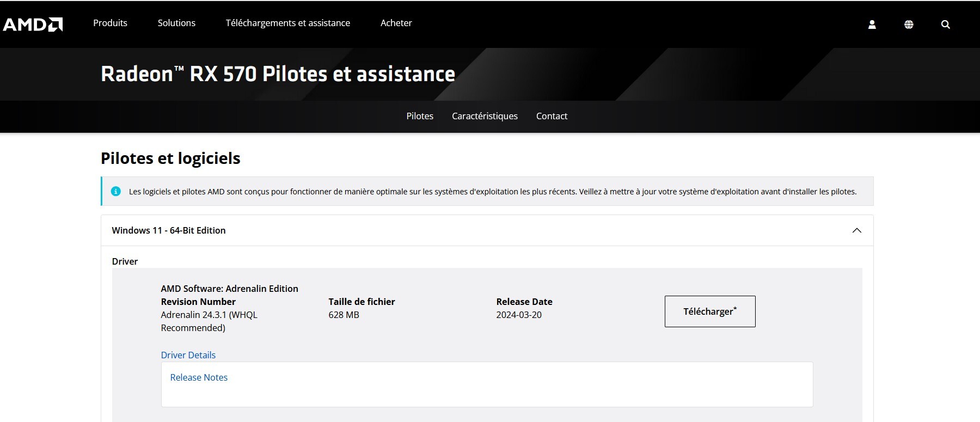The height and width of the screenshot is (422, 980).
Task: Click the Radeon RX 570 page title
Action: point(278,74)
